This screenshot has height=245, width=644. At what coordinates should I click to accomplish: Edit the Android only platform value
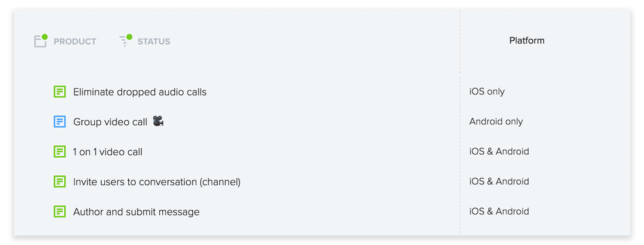pyautogui.click(x=496, y=122)
